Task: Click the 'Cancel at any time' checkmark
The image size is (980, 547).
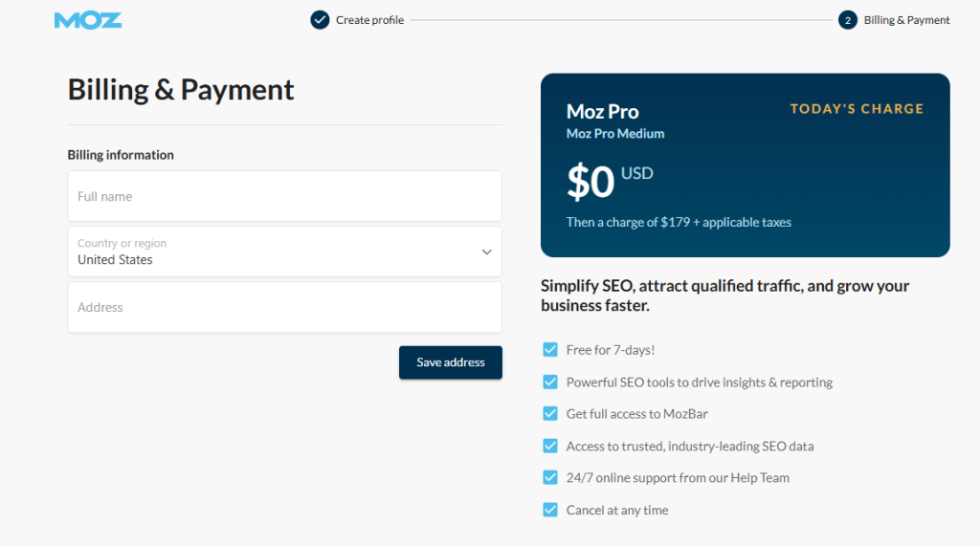Action: pyautogui.click(x=550, y=510)
